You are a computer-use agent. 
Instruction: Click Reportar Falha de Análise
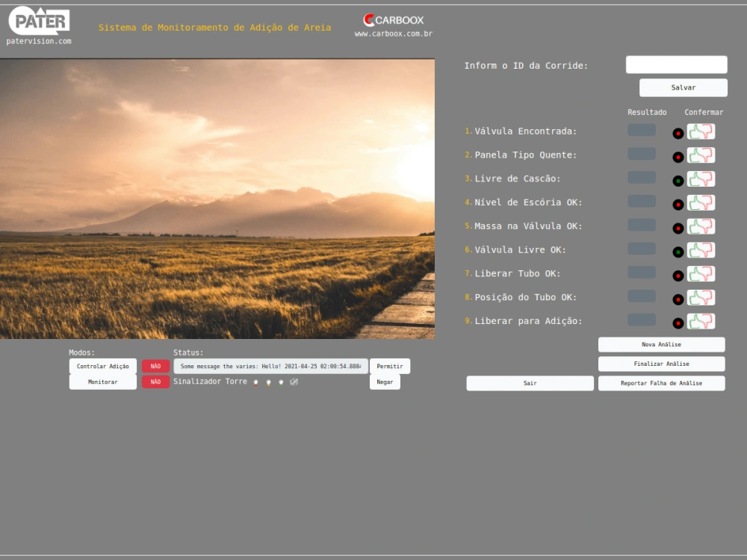click(661, 383)
